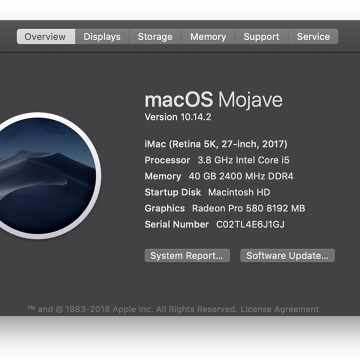Select the macOS Mojave title text
Viewport: 360px width, 360px height.
click(213, 100)
